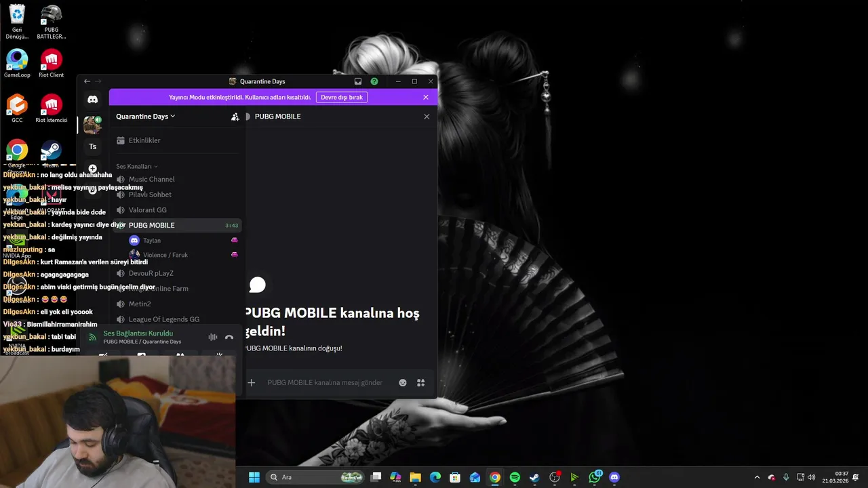Open WhatsApp from the taskbar
The height and width of the screenshot is (488, 868).
pos(595,477)
